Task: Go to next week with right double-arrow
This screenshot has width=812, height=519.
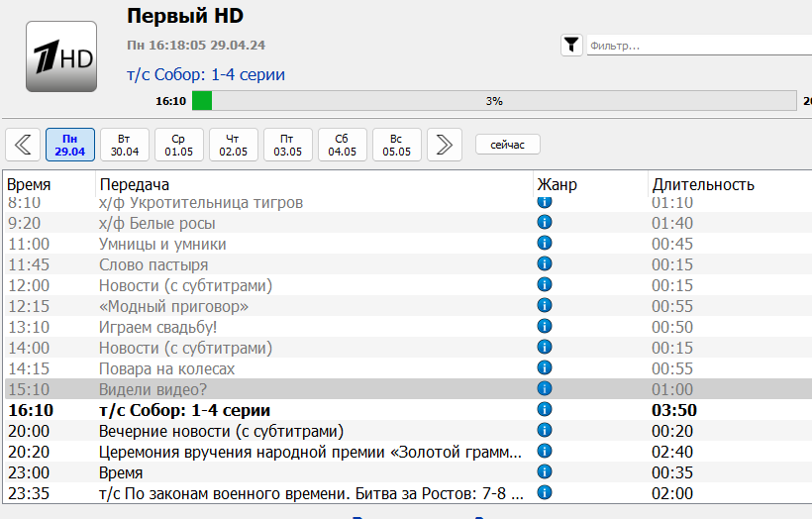Action: (x=445, y=145)
